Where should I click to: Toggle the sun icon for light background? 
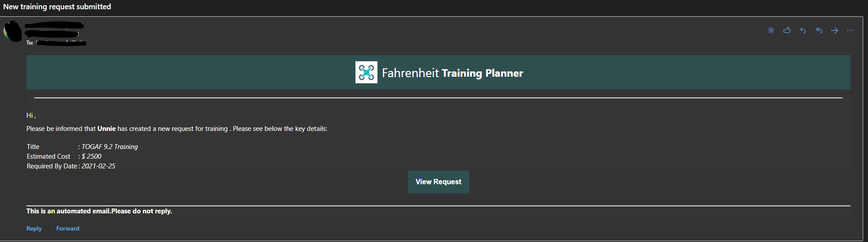pyautogui.click(x=771, y=30)
